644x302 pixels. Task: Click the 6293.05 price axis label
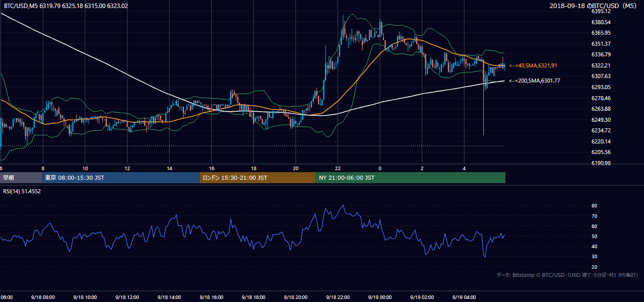[601, 87]
